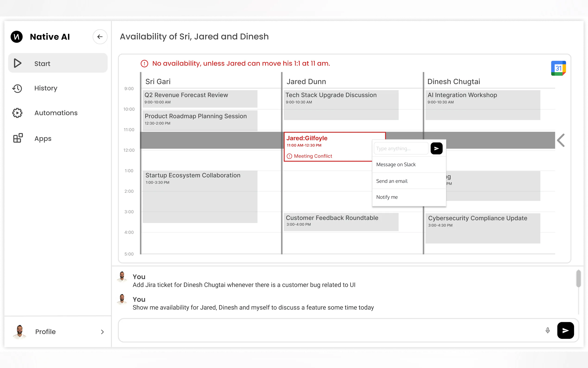Viewport: 588px width, 368px height.
Task: Click the calendar panel's left chevron
Action: 561,140
